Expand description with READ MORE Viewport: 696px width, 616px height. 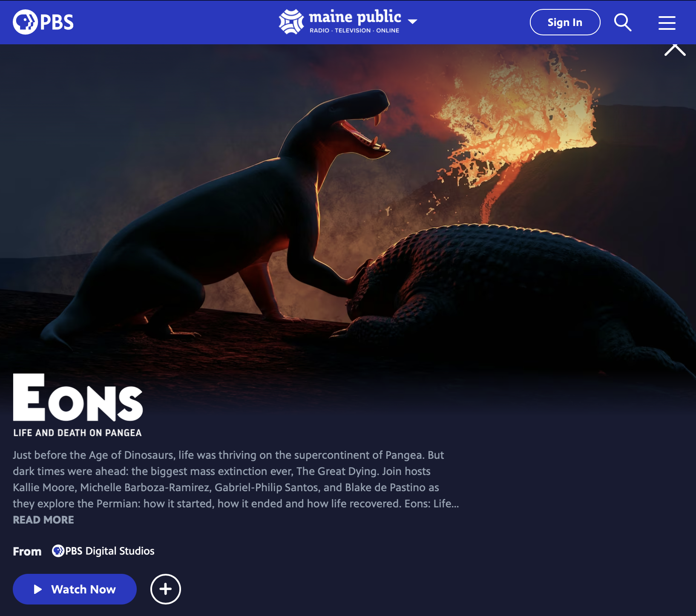43,520
